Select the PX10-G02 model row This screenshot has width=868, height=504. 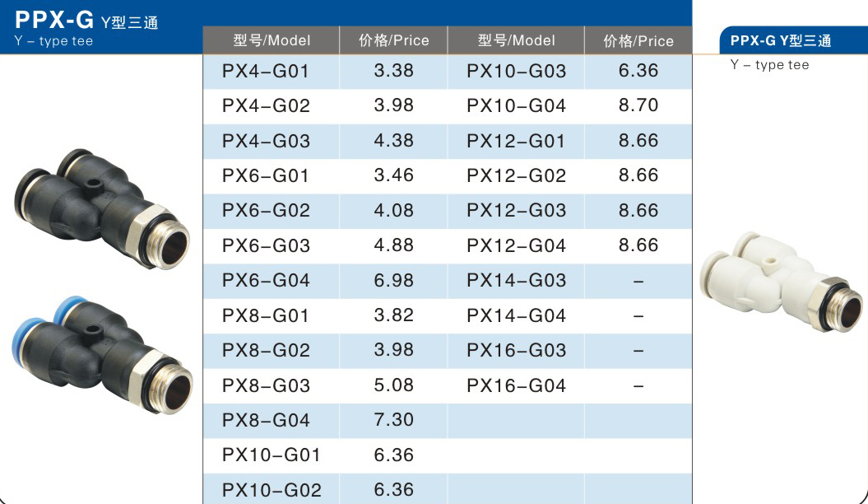(x=448, y=490)
